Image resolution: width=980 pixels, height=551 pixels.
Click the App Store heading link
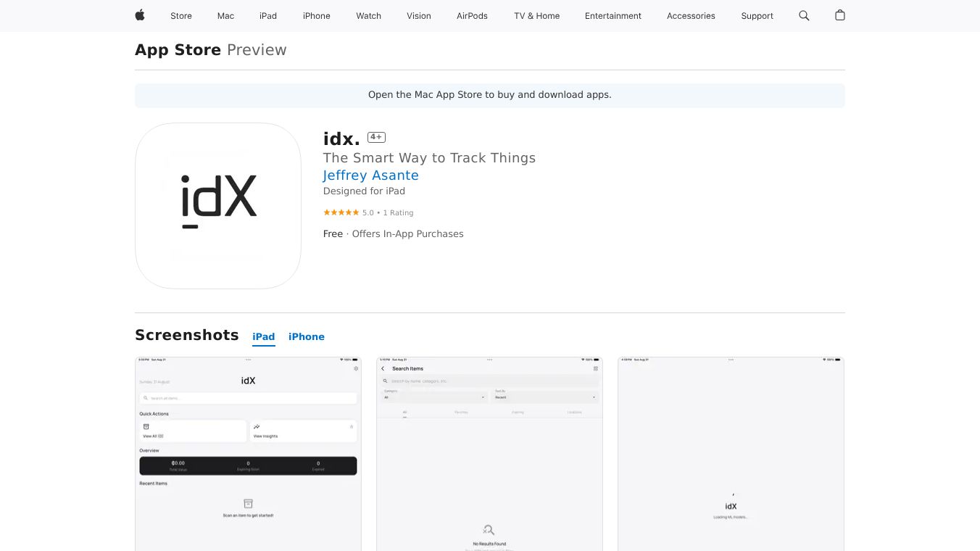(178, 50)
